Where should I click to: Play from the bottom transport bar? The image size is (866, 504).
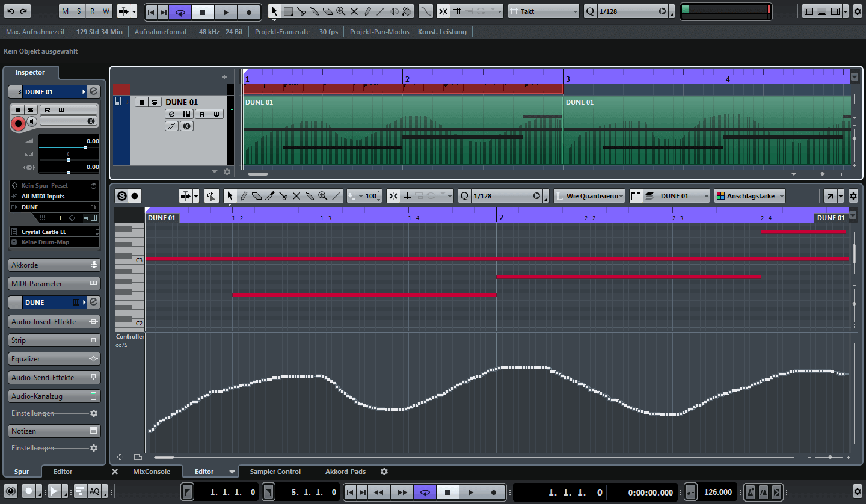click(x=471, y=492)
